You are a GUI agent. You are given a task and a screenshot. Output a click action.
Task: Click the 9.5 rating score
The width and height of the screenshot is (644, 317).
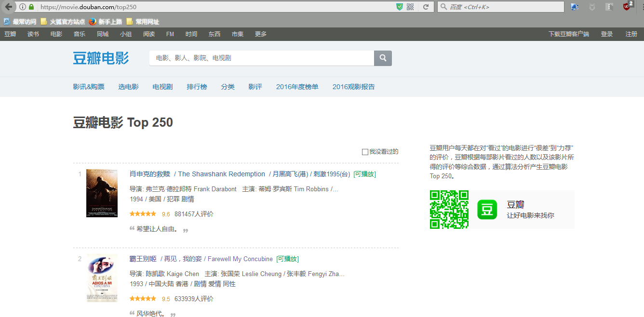(166, 299)
